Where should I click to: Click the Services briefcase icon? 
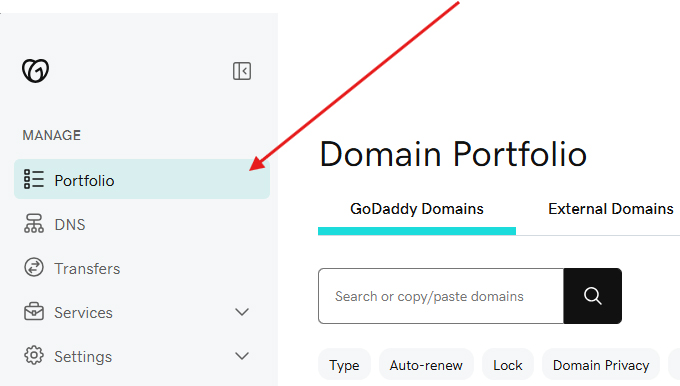click(34, 312)
